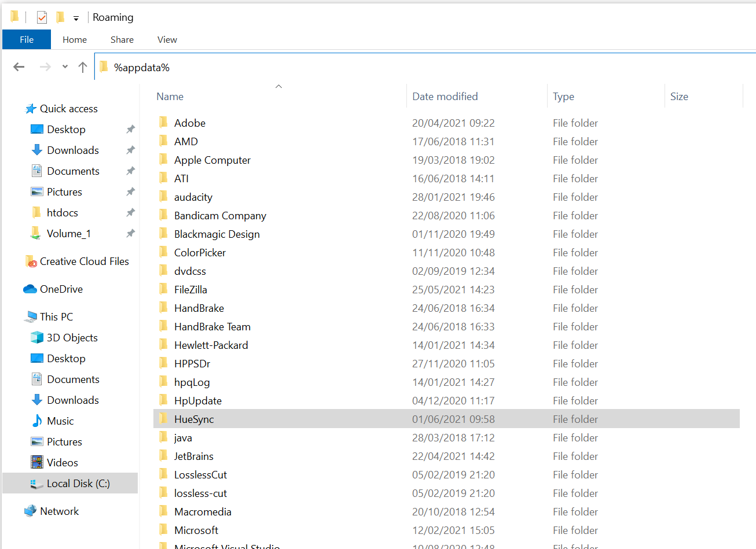Click the Adobe folder icon
This screenshot has height=549, width=756.
point(163,123)
